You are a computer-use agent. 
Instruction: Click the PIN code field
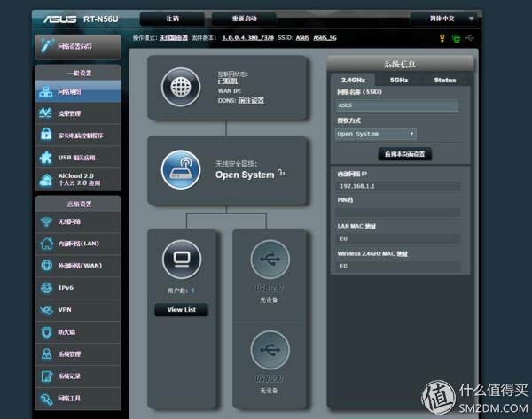click(399, 213)
